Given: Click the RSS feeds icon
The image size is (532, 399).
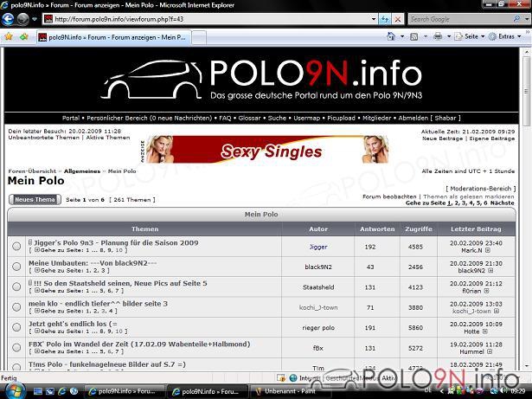Looking at the screenshot, I should tap(414, 36).
